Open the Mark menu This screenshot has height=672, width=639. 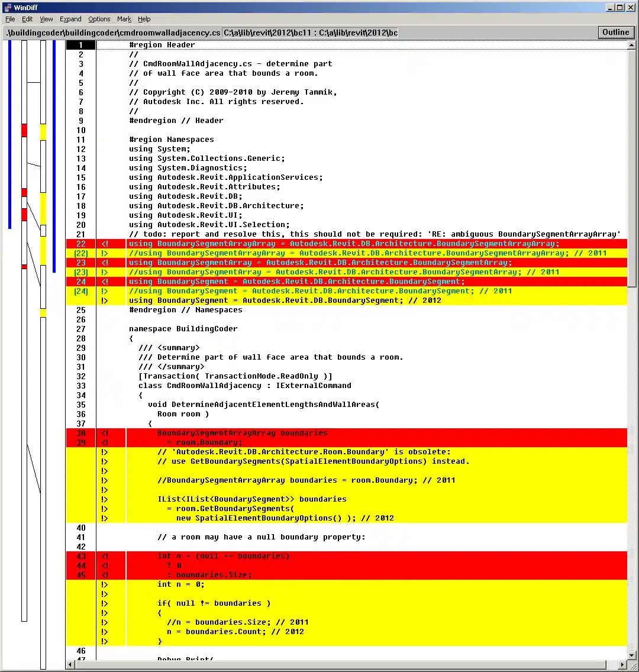[124, 19]
